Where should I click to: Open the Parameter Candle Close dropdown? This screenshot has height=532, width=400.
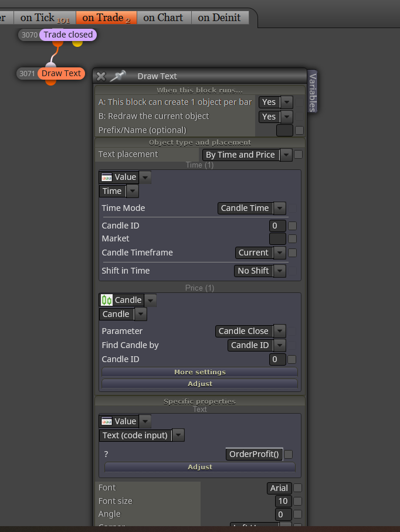(280, 331)
